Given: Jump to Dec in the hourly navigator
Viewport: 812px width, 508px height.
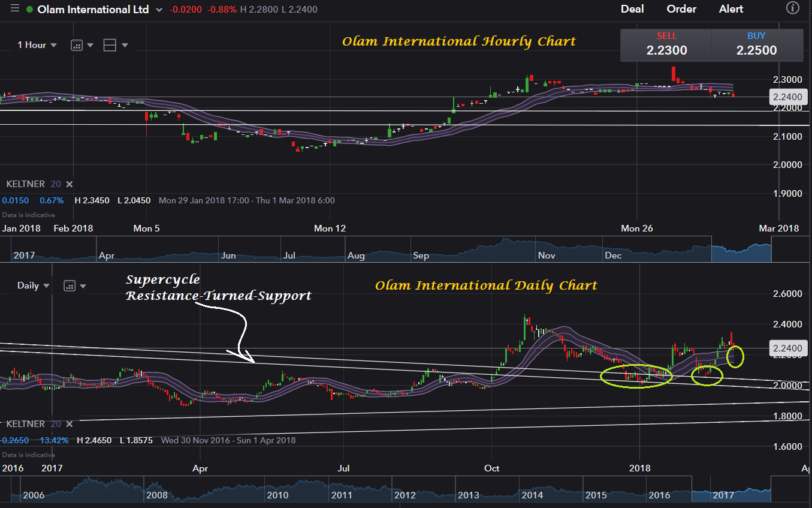Looking at the screenshot, I should click(612, 255).
